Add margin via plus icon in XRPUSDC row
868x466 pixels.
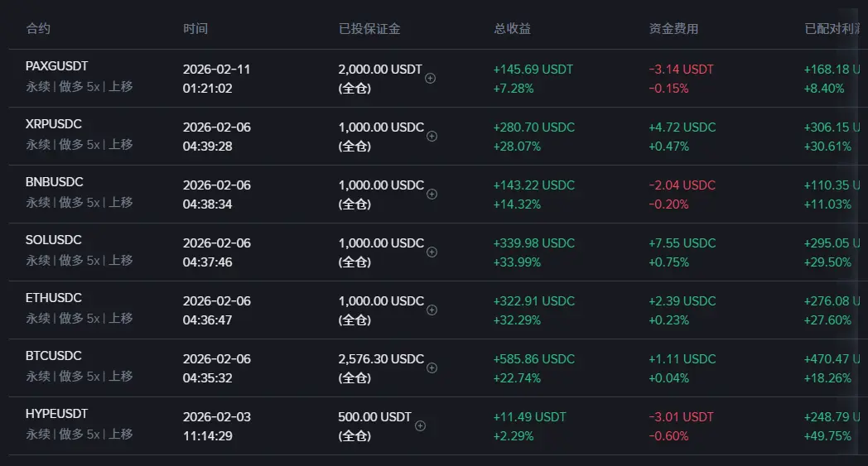(x=432, y=137)
